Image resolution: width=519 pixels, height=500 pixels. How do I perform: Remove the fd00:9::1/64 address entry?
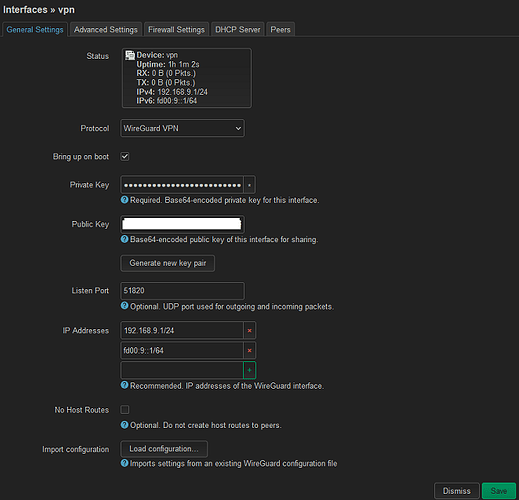coord(249,350)
